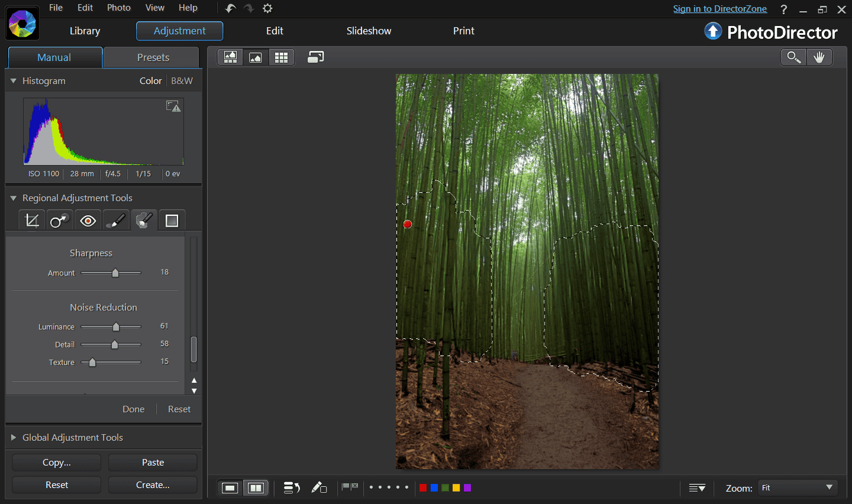
Task: Show clipping warning in histogram
Action: [x=173, y=106]
